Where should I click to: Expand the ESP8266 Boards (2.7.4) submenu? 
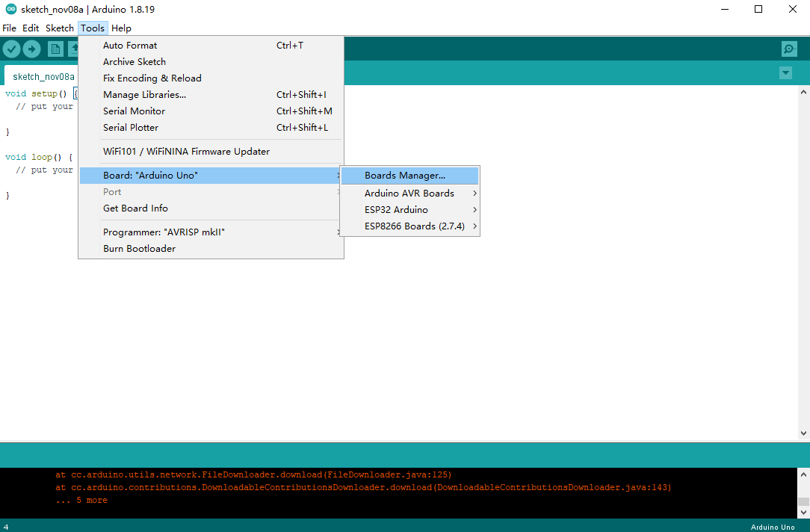409,226
